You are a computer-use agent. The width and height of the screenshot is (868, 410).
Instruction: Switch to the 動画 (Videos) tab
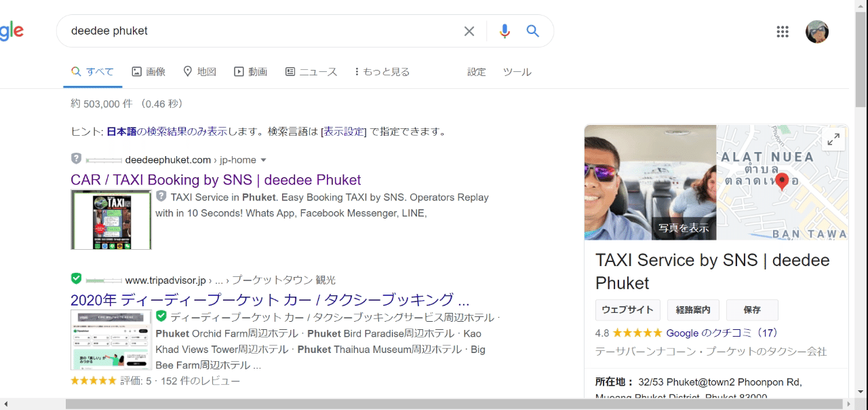point(251,72)
